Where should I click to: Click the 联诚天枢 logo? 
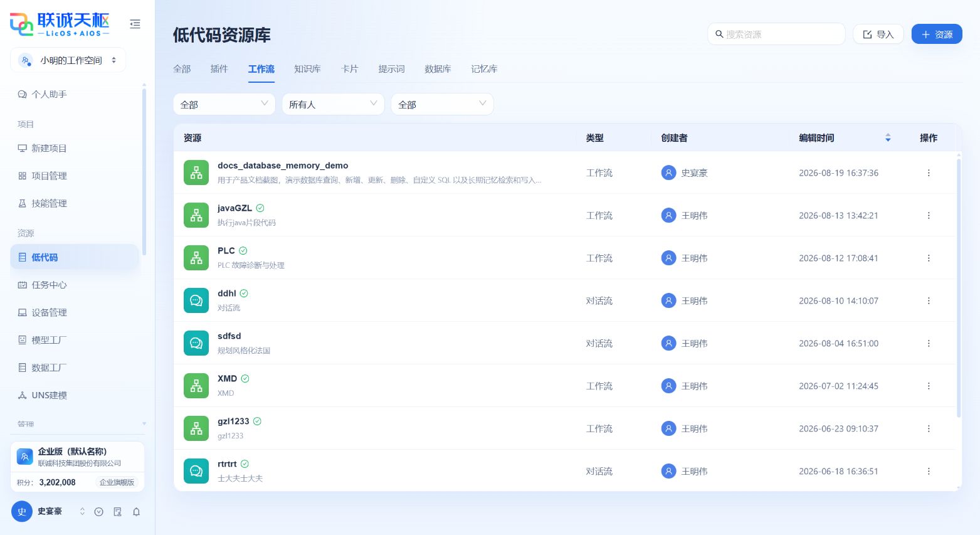tap(60, 24)
